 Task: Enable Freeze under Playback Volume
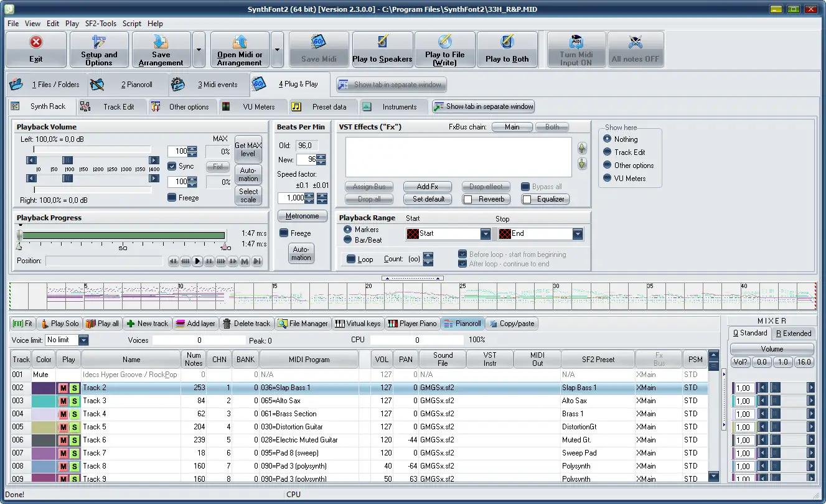pyautogui.click(x=172, y=198)
